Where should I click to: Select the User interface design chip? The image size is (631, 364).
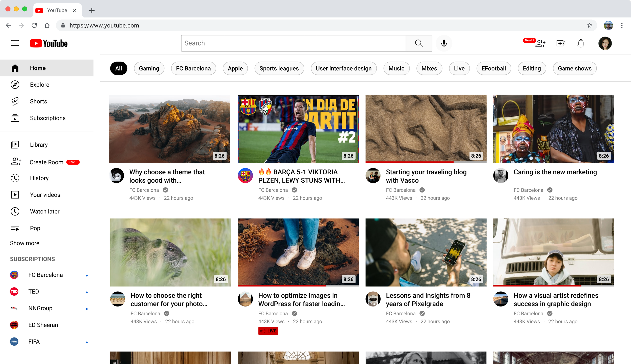click(344, 68)
